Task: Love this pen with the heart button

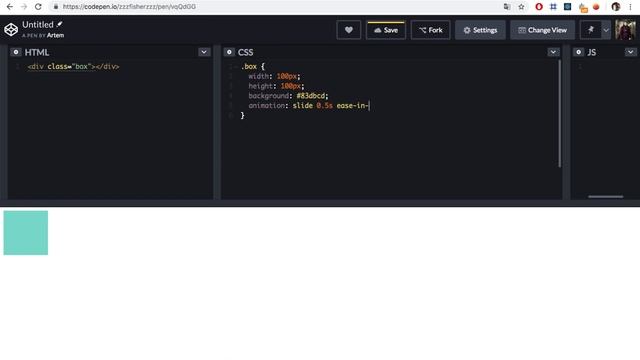Action: [349, 30]
